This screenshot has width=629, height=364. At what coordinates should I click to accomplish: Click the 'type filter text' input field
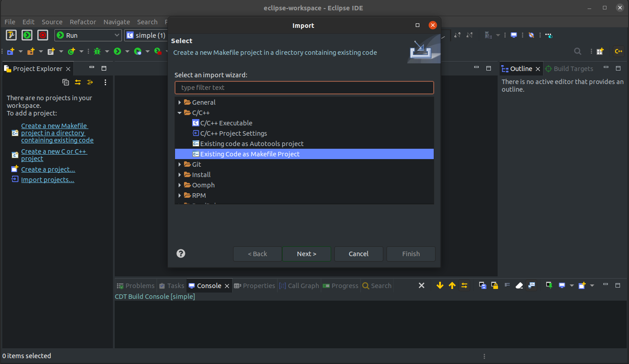(x=304, y=88)
